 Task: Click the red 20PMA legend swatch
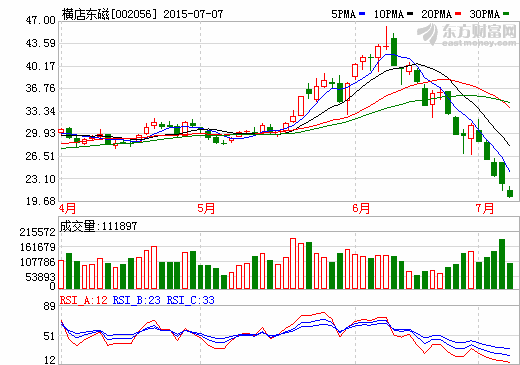(x=458, y=14)
